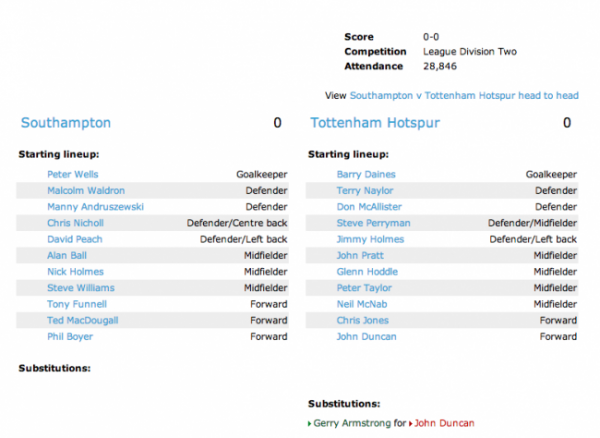The height and width of the screenshot is (438, 600).
Task: Open John Duncan link in substitutions
Action: pyautogui.click(x=444, y=423)
